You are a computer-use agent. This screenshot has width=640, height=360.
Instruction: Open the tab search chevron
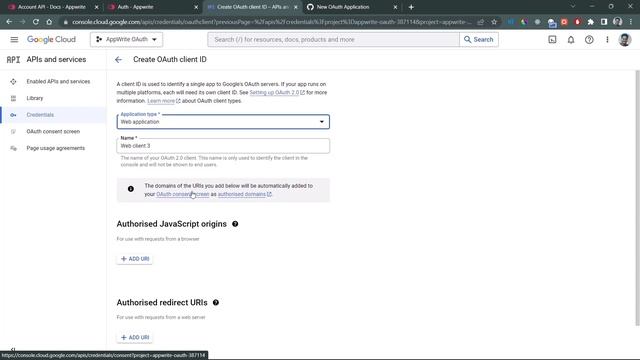pos(573,7)
